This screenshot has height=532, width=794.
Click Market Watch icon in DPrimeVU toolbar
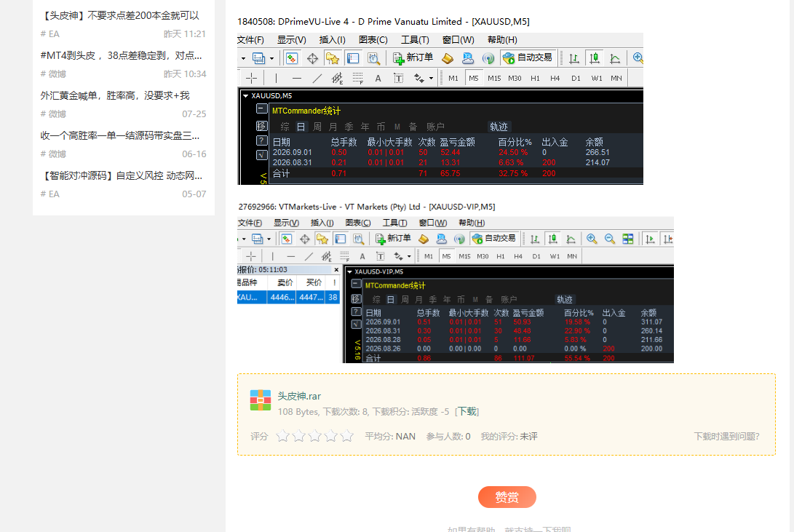click(292, 58)
